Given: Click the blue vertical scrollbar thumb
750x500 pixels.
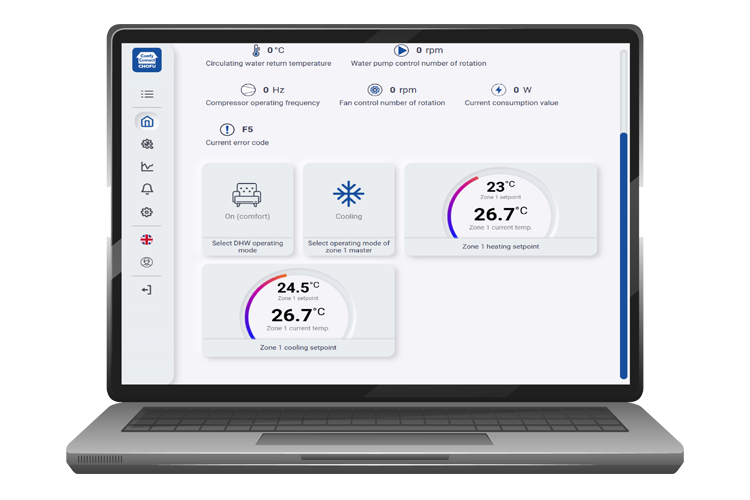Looking at the screenshot, I should (x=623, y=256).
